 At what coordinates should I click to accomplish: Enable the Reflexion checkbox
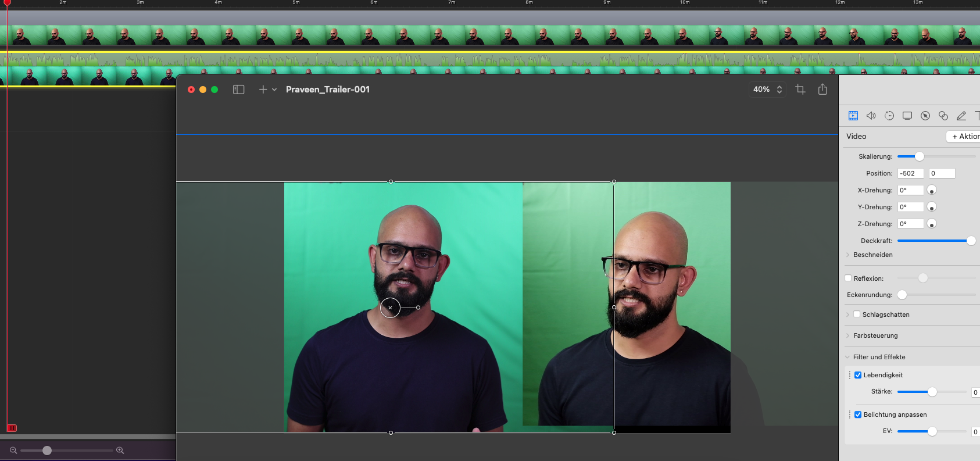pyautogui.click(x=848, y=278)
